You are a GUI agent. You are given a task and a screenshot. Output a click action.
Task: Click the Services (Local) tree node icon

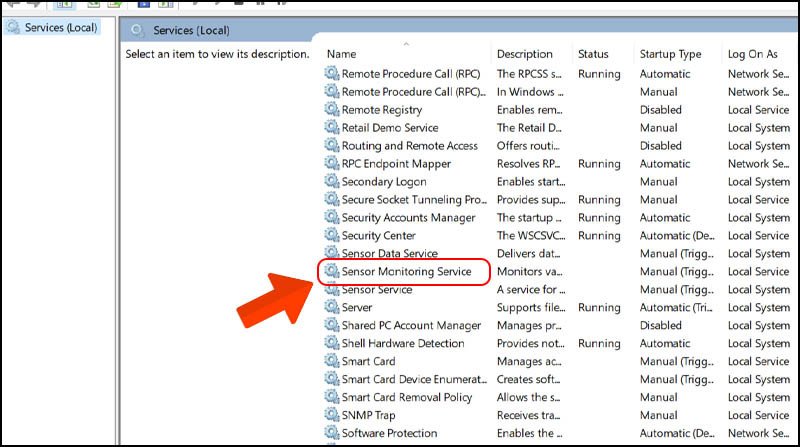[x=13, y=27]
